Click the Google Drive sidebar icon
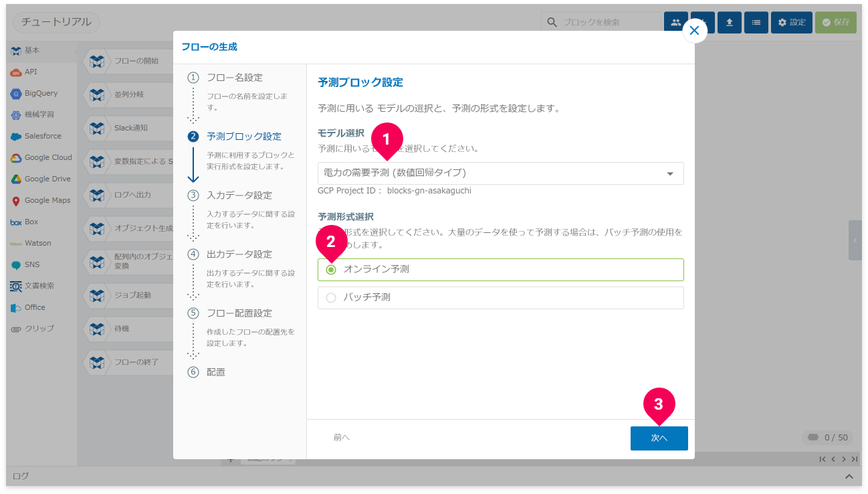Screen dimensions: 868x494 [16, 179]
